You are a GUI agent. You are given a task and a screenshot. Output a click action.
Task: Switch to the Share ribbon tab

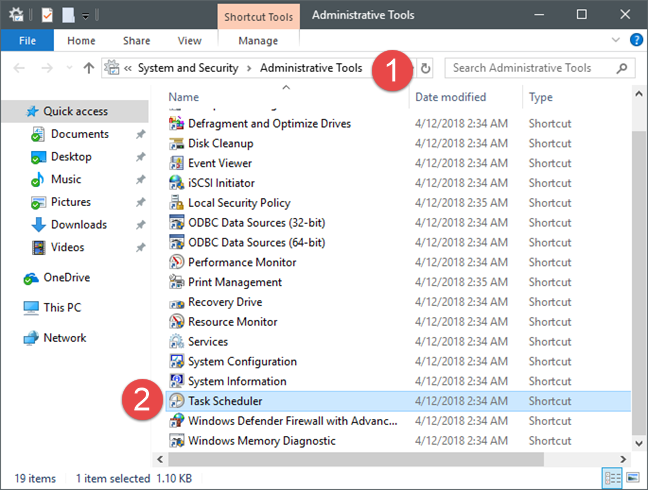(x=136, y=40)
